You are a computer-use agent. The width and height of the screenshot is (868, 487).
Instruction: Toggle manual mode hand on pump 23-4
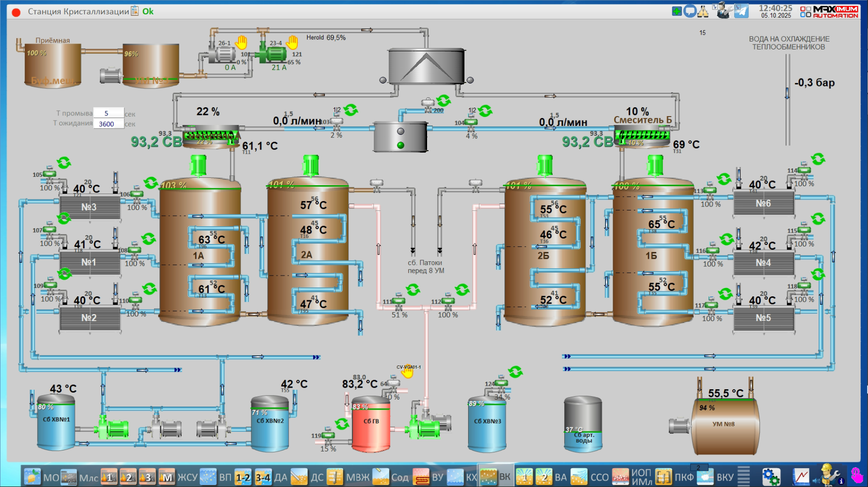click(x=292, y=42)
